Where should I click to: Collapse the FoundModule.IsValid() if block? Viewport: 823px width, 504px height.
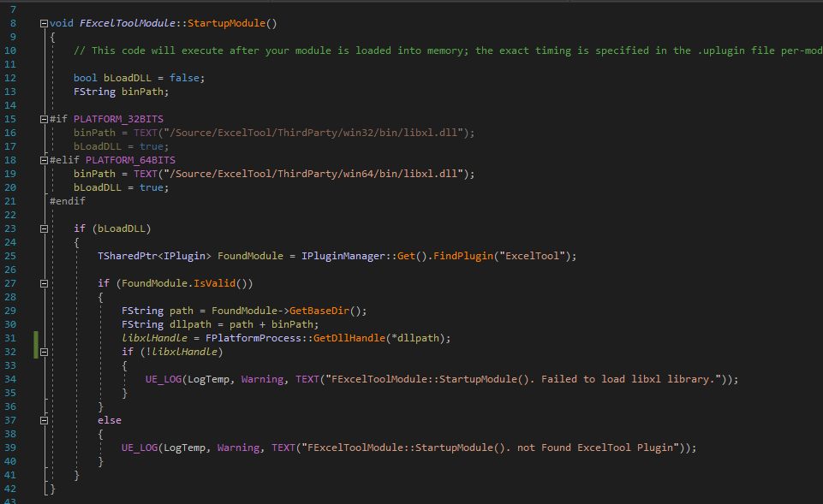[43, 282]
